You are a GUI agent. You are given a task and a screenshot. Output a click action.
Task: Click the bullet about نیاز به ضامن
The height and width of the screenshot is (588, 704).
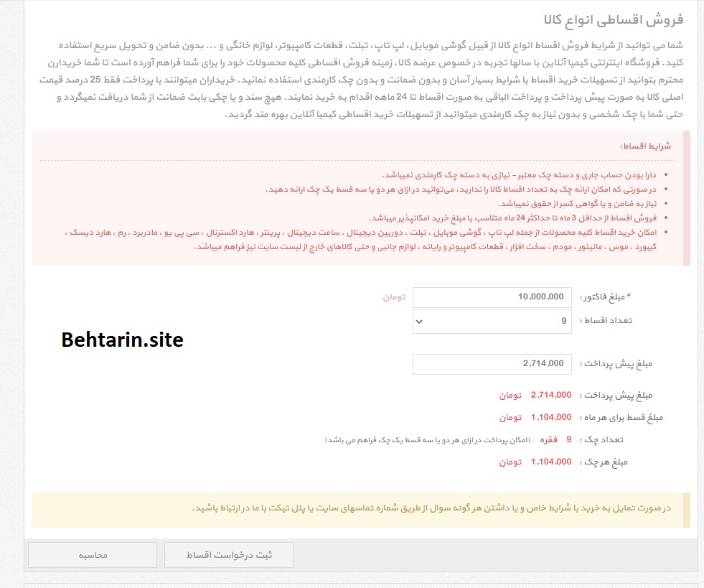pos(577,204)
